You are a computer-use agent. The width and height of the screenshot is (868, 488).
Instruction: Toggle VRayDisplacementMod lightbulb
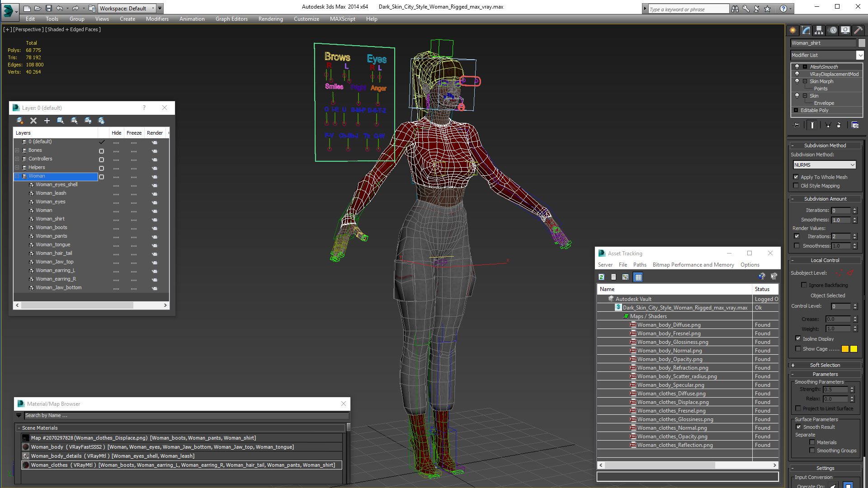point(797,74)
